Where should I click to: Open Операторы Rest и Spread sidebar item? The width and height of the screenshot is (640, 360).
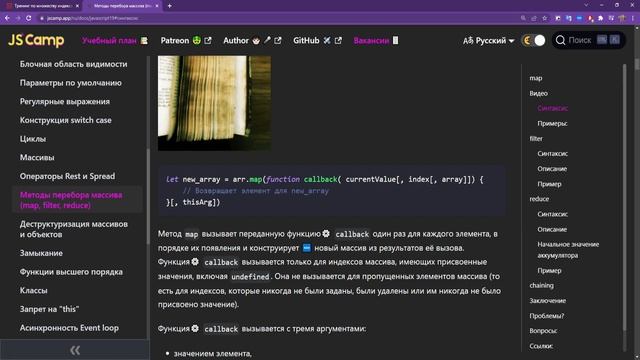(x=67, y=176)
